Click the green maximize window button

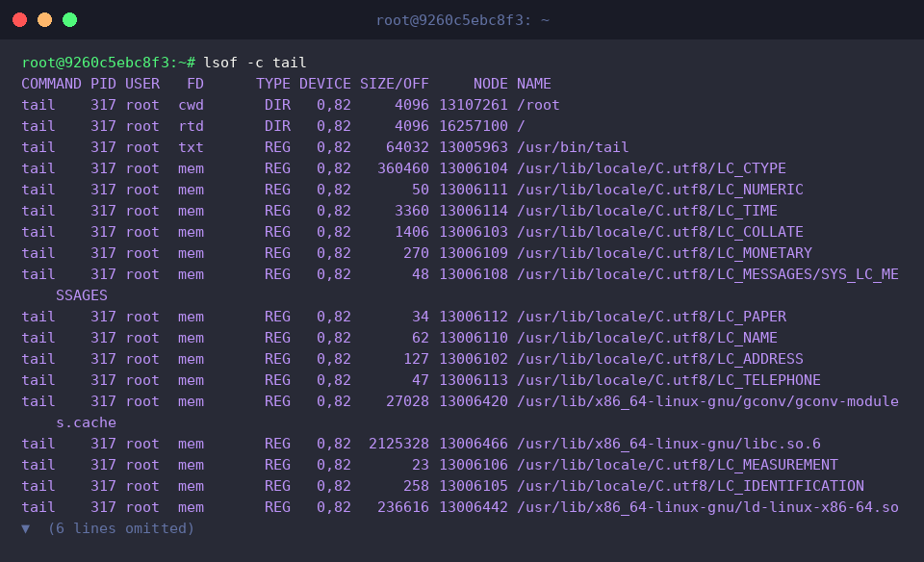69,20
